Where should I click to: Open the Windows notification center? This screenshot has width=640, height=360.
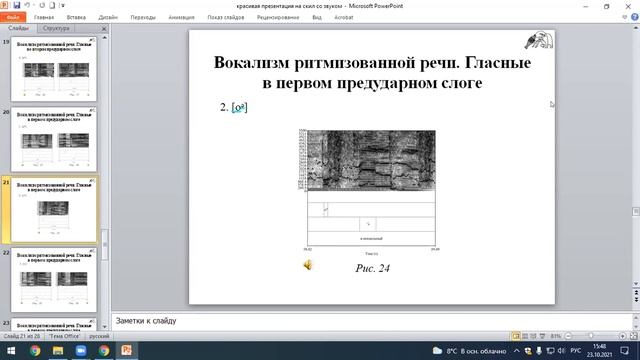click(624, 351)
